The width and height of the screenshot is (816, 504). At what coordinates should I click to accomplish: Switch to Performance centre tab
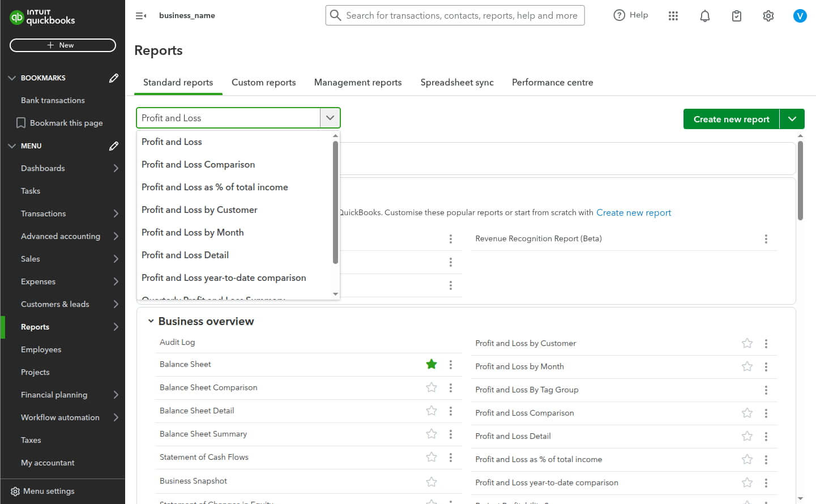tap(553, 82)
